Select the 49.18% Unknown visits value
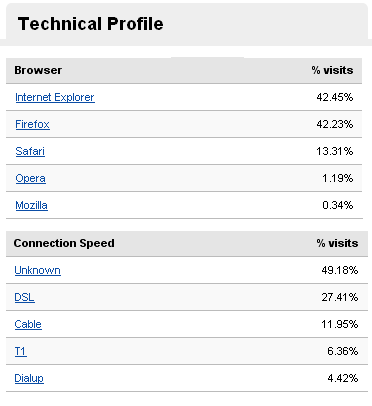Viewport: 372px width, 406px height. tap(340, 270)
